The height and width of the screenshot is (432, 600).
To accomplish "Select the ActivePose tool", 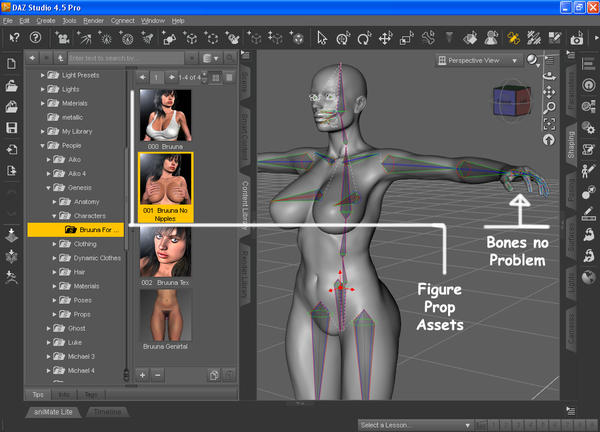I will [428, 38].
